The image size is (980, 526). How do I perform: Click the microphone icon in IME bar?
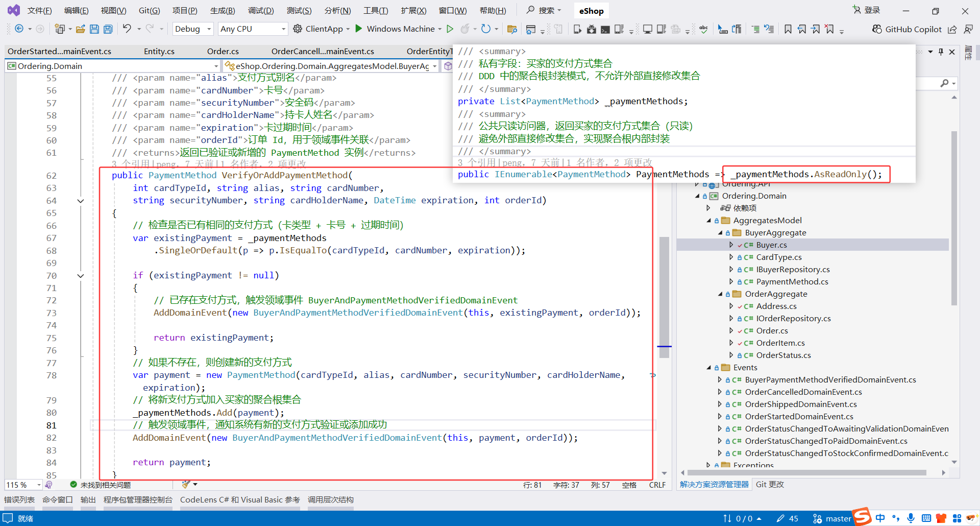coord(911,518)
